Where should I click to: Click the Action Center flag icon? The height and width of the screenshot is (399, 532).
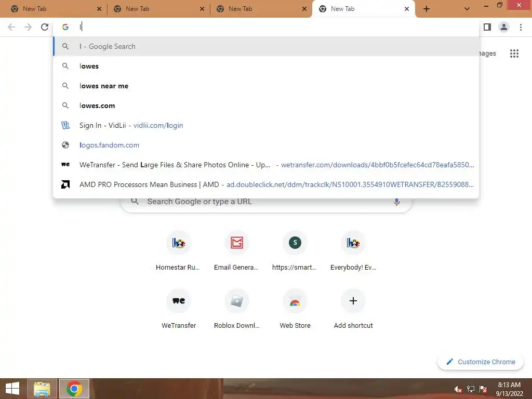483,389
